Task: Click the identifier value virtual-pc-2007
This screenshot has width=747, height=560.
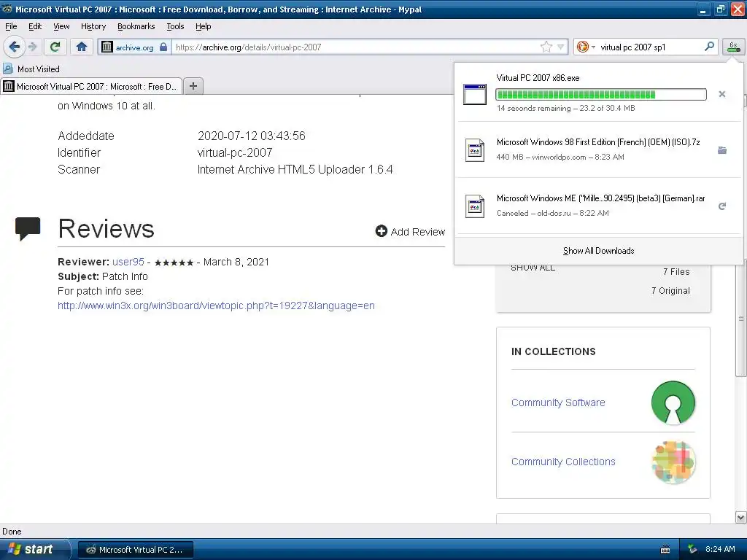Action: pos(235,153)
